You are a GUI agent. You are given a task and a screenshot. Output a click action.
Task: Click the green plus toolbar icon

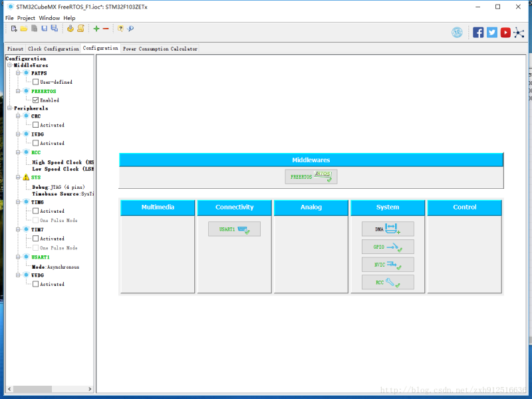(96, 29)
